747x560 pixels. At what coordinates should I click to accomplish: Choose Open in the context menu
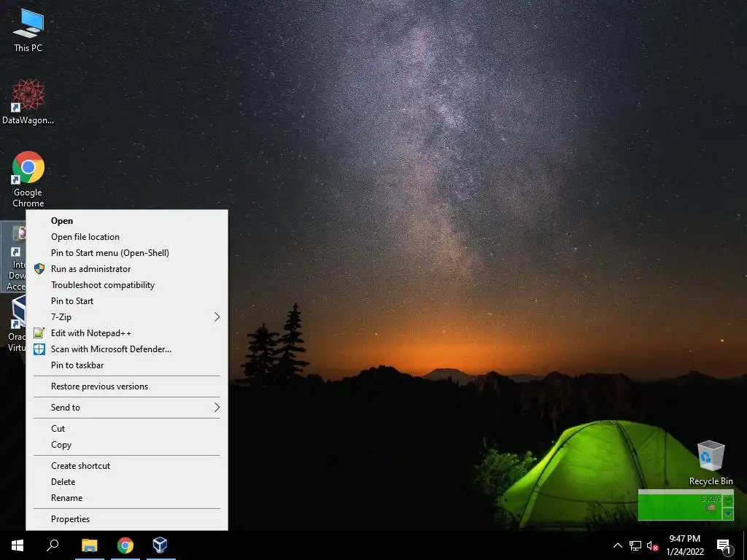point(127,220)
